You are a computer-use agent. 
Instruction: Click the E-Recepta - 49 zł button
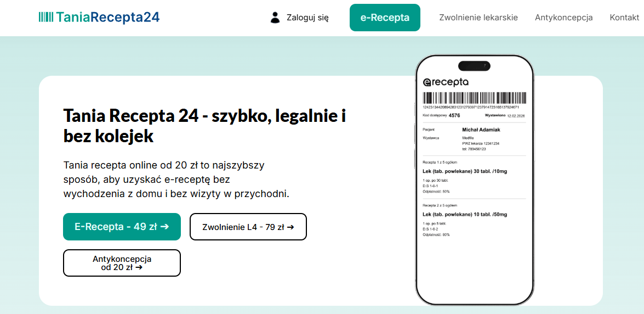(x=122, y=227)
